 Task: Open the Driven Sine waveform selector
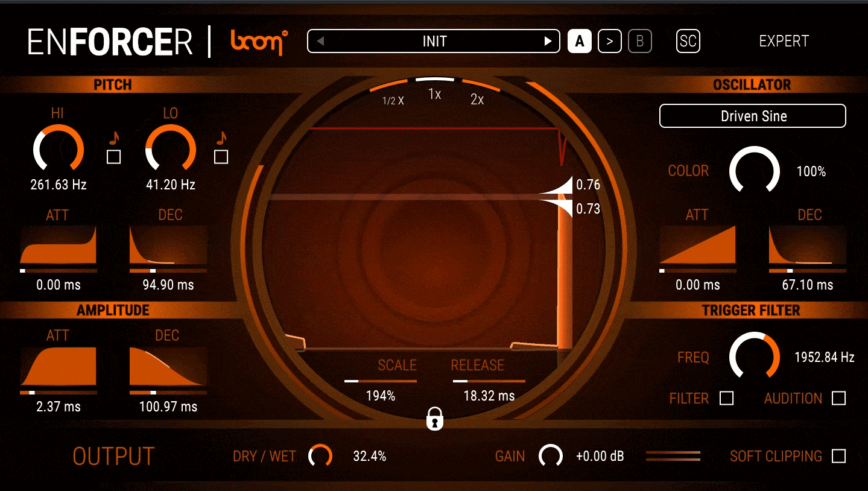pos(752,116)
